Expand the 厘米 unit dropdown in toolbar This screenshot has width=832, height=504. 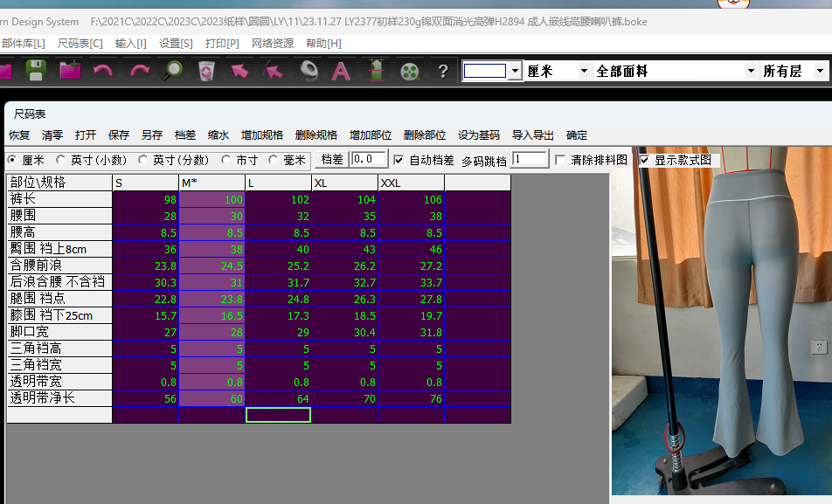(583, 71)
